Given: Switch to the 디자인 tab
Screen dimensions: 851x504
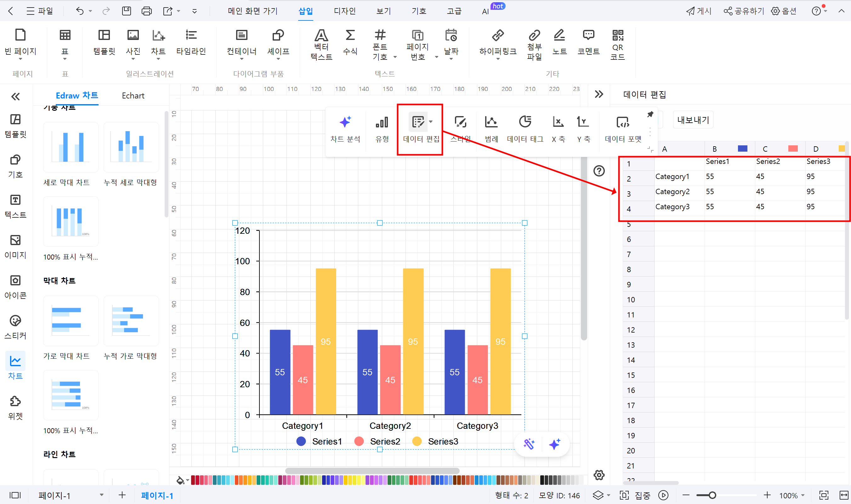Looking at the screenshot, I should coord(345,11).
